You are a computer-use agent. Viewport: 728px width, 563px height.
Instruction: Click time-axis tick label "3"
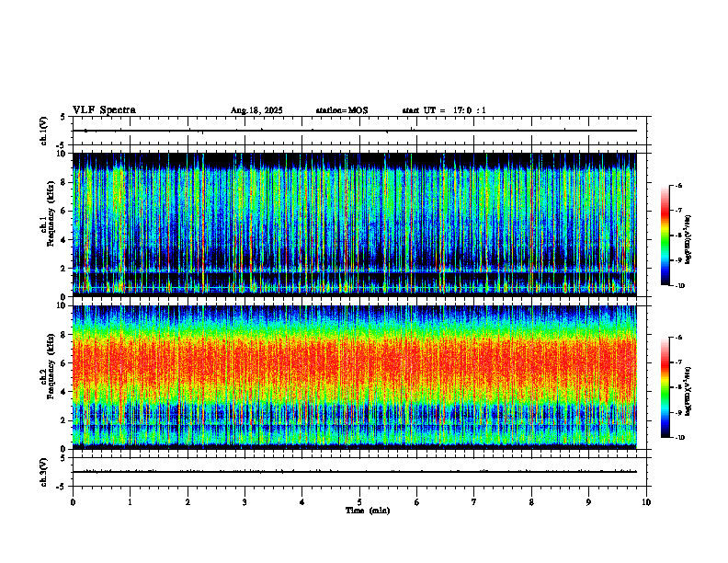[245, 502]
